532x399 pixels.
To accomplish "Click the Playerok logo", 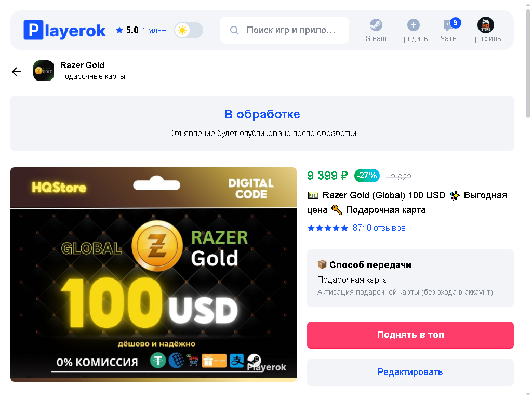I will pyautogui.click(x=64, y=30).
